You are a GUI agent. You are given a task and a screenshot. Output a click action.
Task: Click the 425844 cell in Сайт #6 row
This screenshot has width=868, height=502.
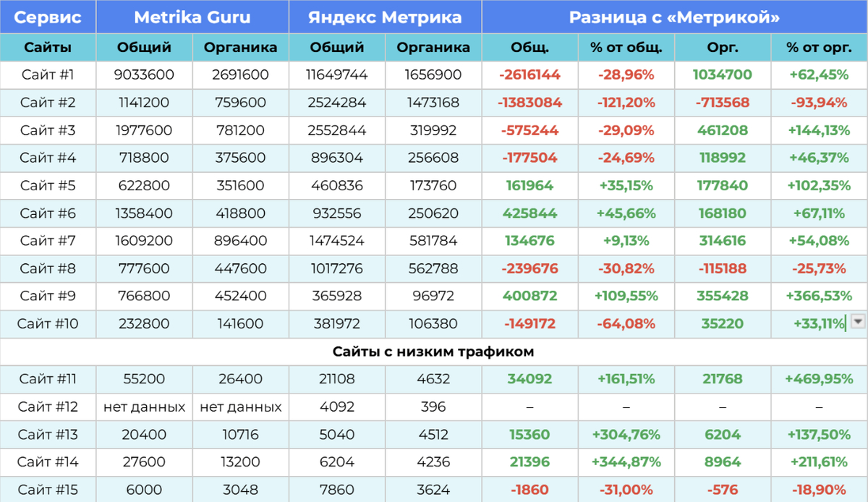pos(530,213)
